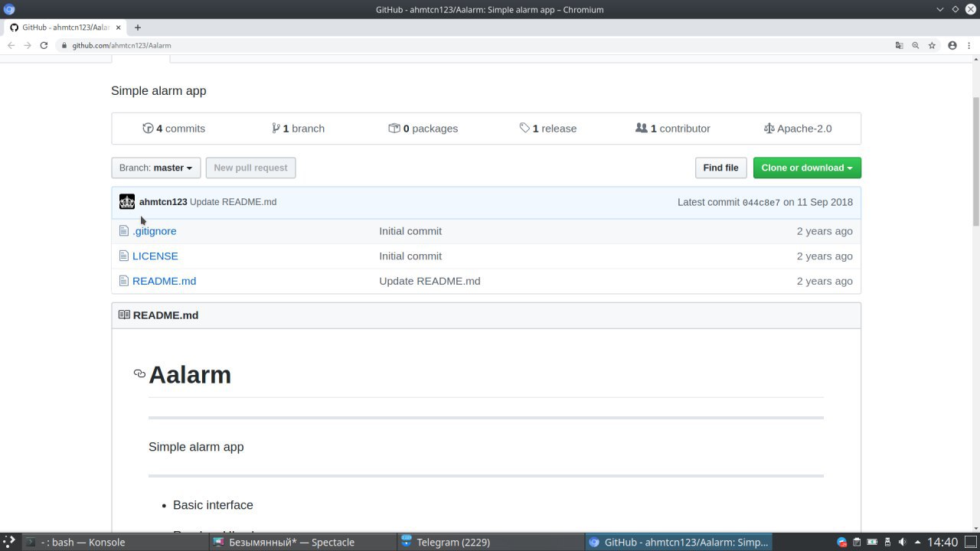Open the .gitignore file

click(x=155, y=231)
